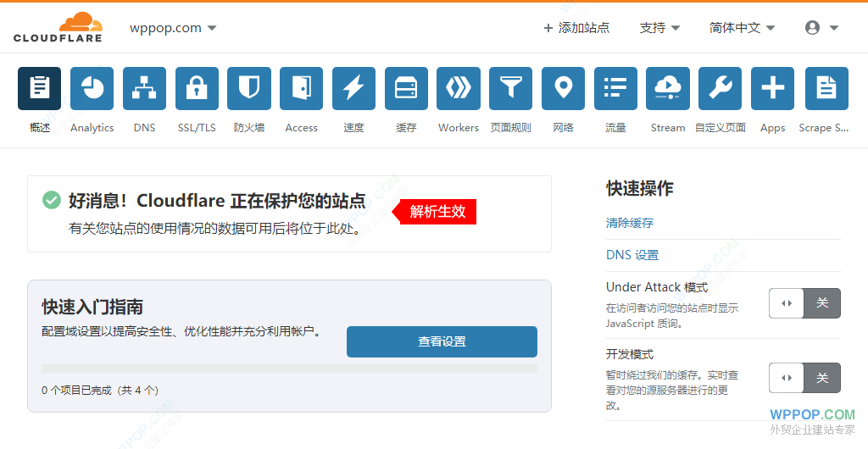Toggle 开发模式 development mode switch
The height and width of the screenshot is (449, 868).
point(804,378)
